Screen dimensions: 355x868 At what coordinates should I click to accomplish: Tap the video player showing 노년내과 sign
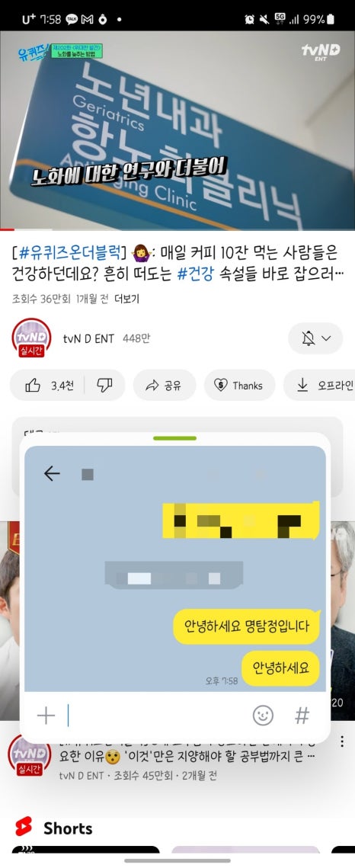point(177,130)
